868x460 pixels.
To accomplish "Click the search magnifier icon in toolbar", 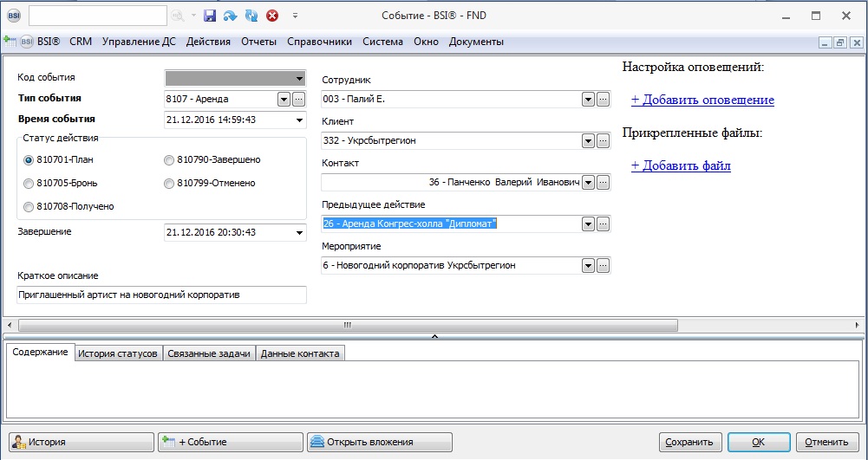I will point(177,16).
